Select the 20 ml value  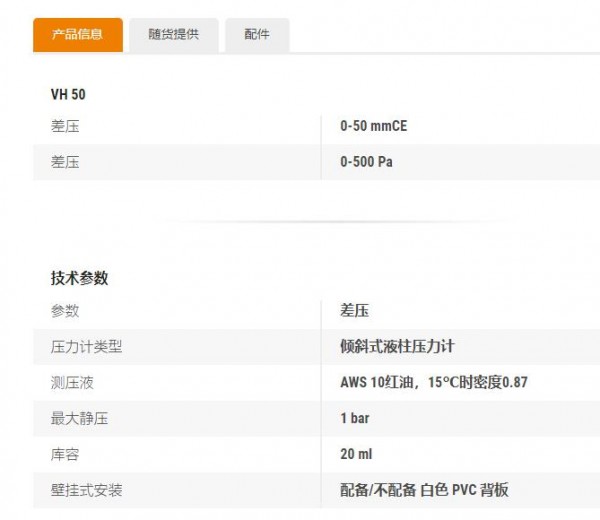click(356, 454)
